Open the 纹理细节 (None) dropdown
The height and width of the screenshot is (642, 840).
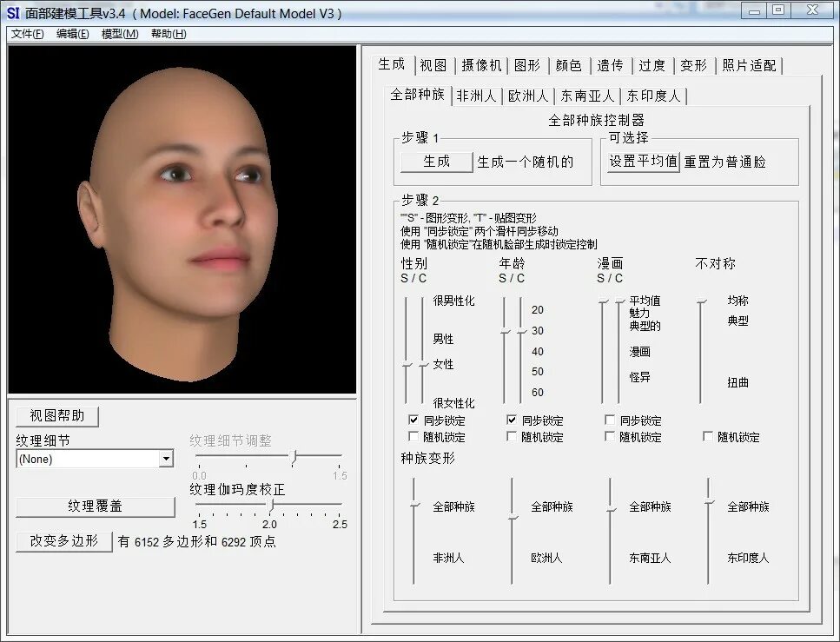(x=166, y=459)
